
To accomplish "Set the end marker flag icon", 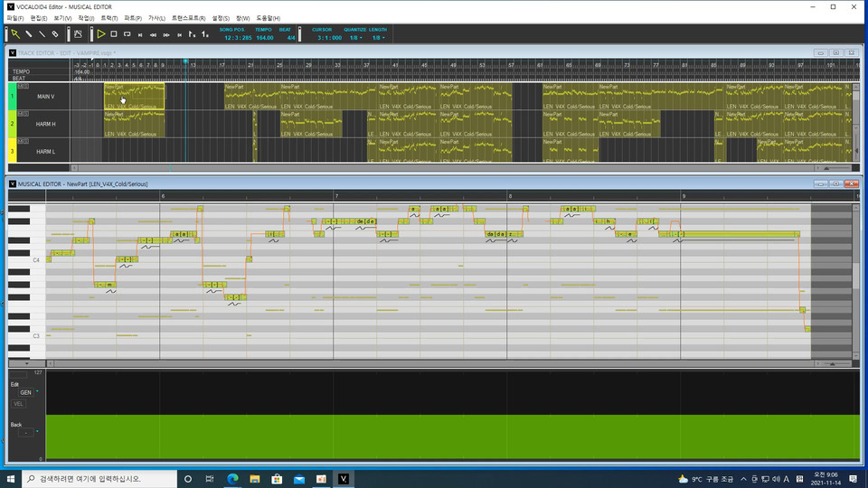I will point(205,34).
